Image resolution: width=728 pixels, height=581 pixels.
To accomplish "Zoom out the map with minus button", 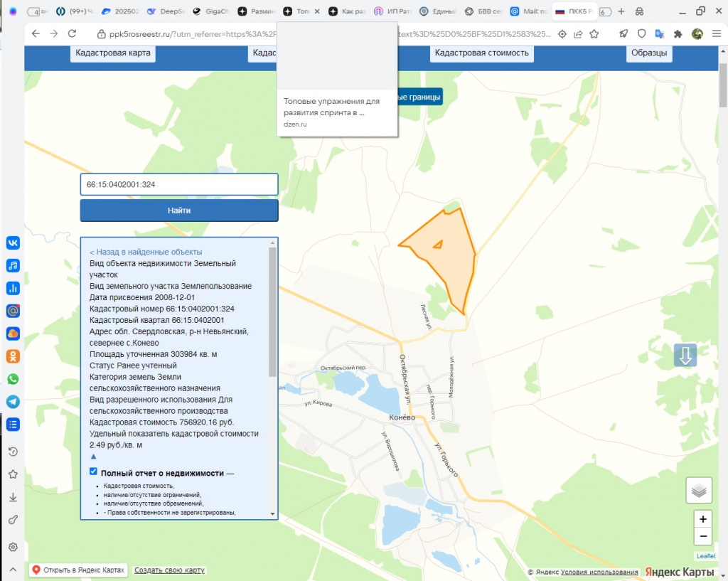I will click(x=702, y=536).
